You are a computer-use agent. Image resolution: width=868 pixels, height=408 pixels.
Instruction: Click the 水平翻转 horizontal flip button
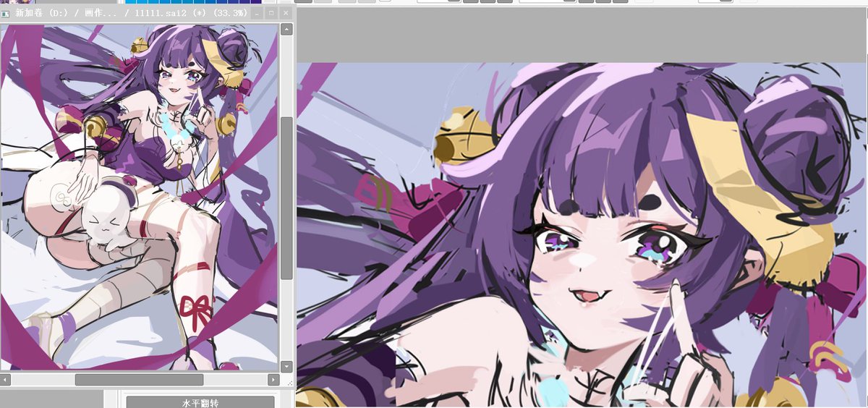coord(200,402)
